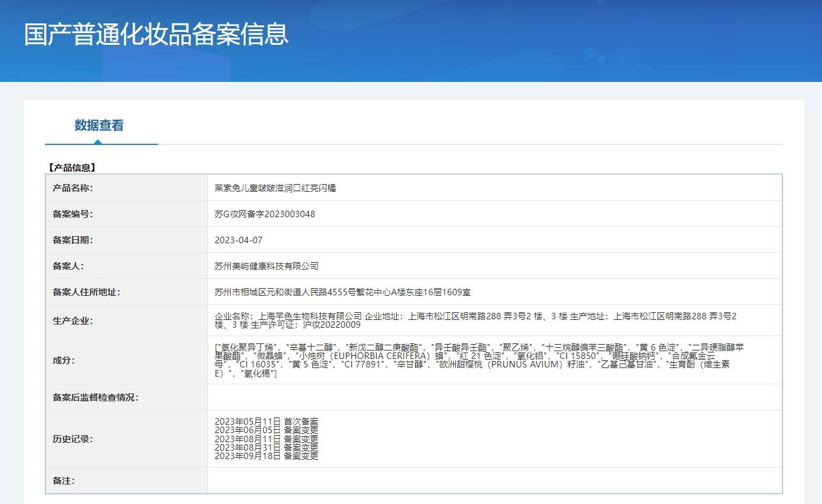Click the 备案后监督检查情况 label
The width and height of the screenshot is (822, 504).
[96, 397]
